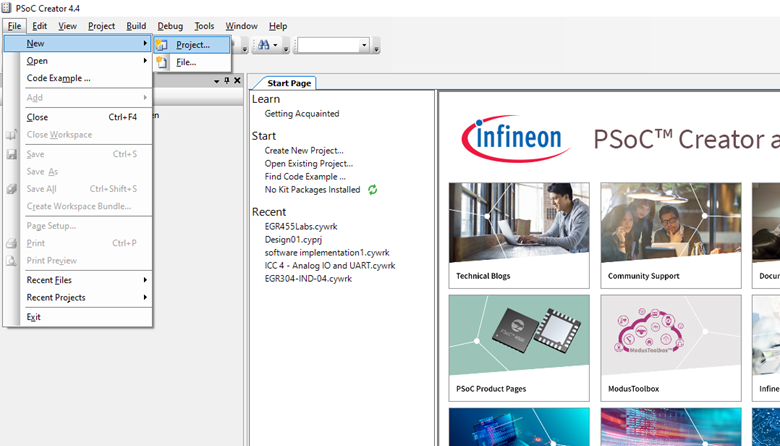
Task: Open the Getting Acquainted link
Action: pos(302,114)
